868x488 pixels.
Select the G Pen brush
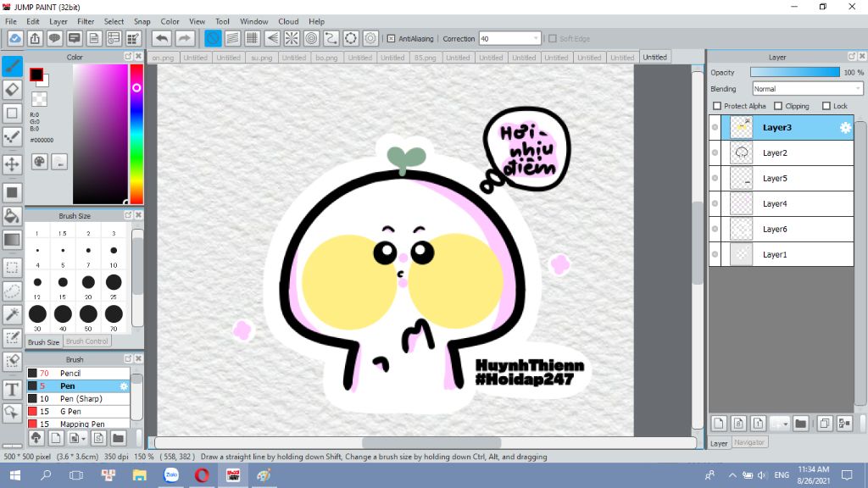click(x=78, y=412)
